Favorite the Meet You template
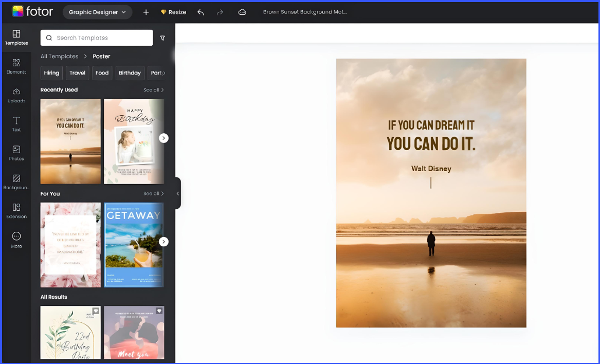 [159, 311]
